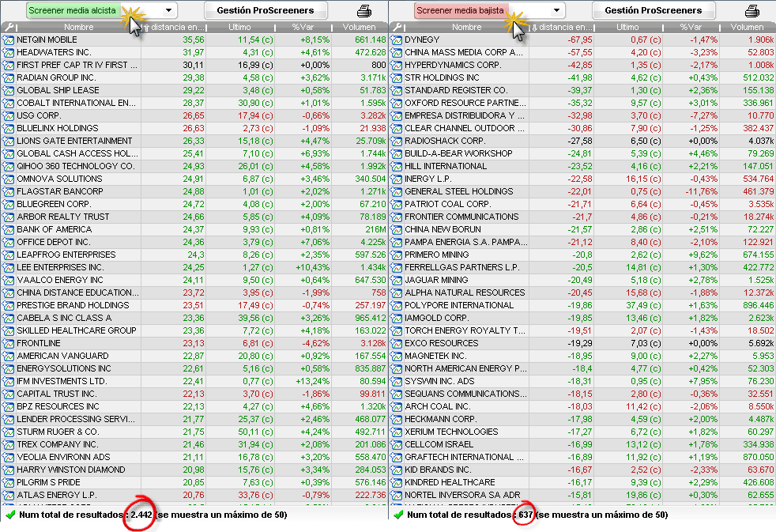Sort left table by Volumen column

click(x=360, y=27)
